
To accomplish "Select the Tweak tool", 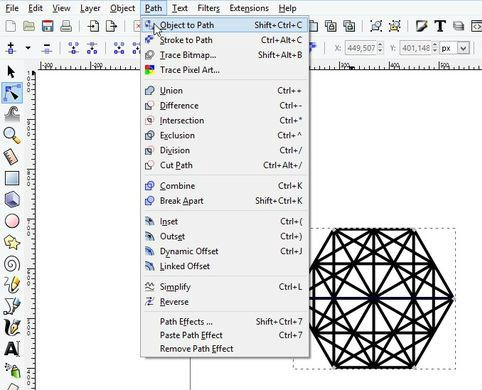I will pyautogui.click(x=12, y=114).
